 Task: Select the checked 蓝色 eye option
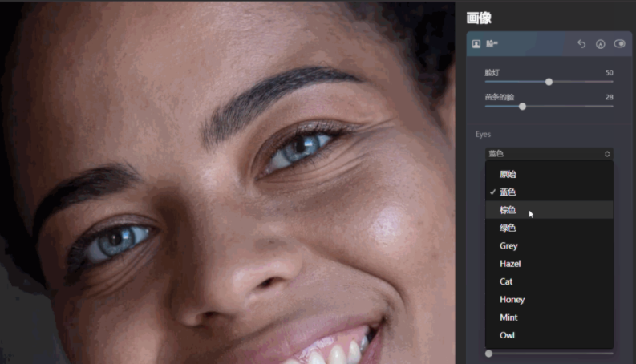click(x=508, y=192)
